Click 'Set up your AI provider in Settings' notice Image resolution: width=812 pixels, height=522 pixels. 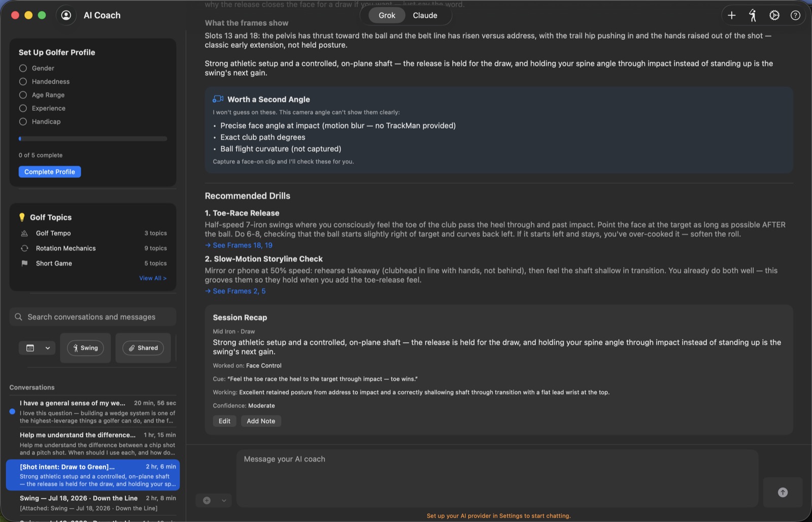499,516
